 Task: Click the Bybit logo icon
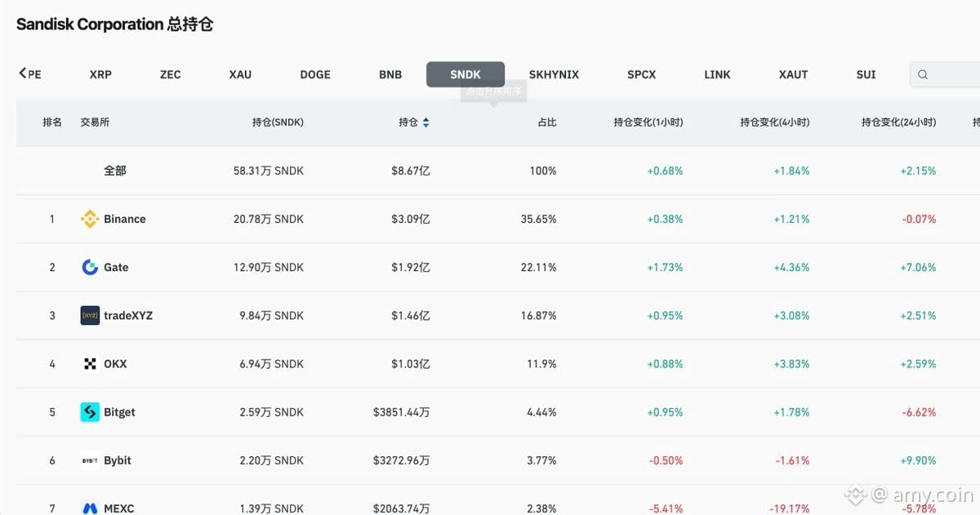(90, 460)
